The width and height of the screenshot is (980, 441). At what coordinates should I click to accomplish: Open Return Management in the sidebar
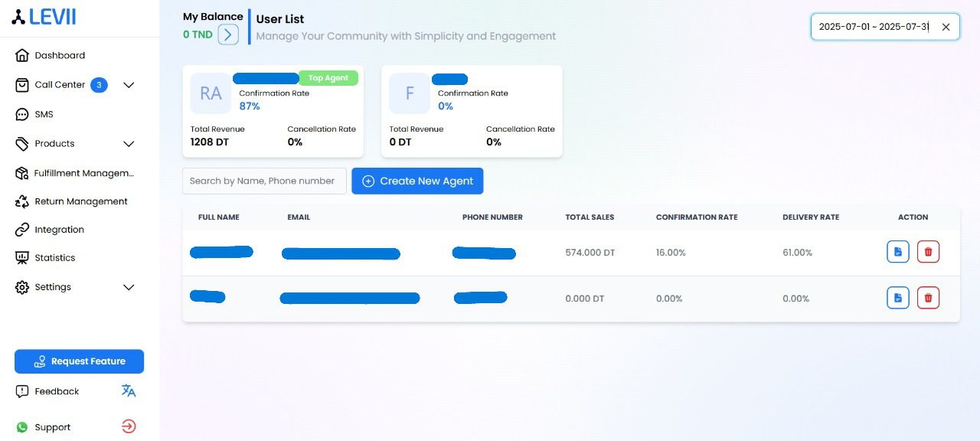(80, 201)
